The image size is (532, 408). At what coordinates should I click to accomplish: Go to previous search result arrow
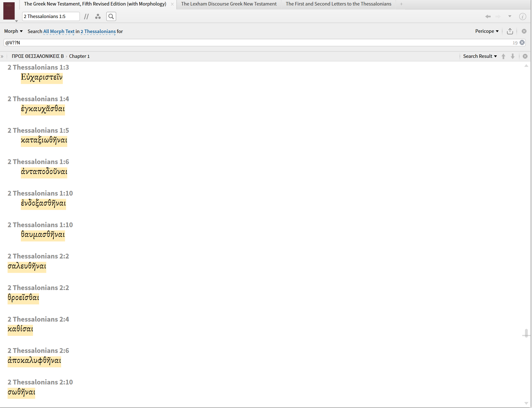[503, 56]
